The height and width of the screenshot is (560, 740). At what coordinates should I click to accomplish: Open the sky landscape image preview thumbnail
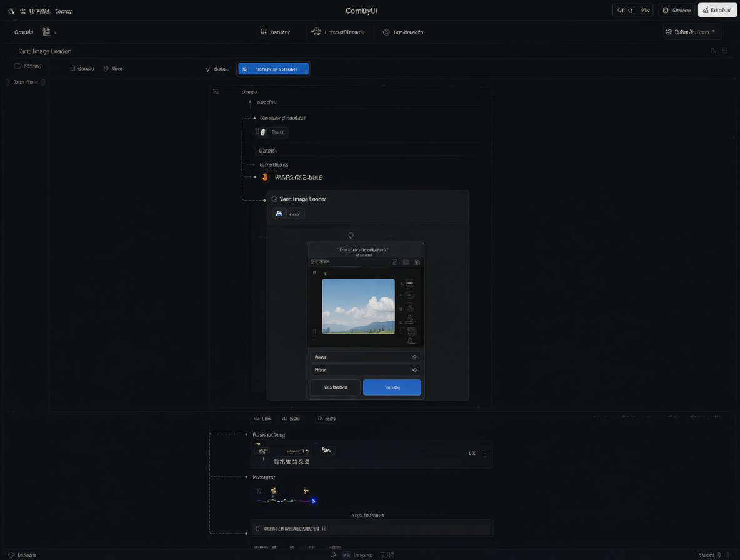tap(358, 307)
